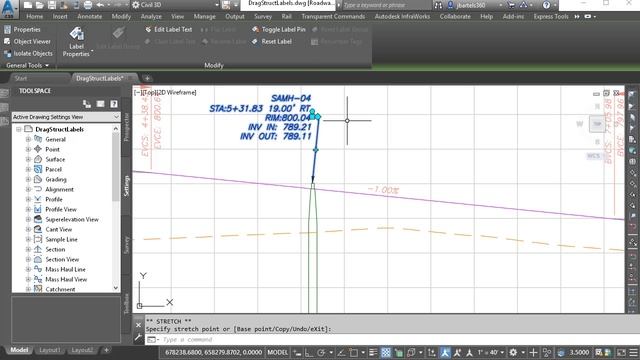This screenshot has width=640, height=360.
Task: Click the Isolate Objects button
Action: tap(28, 53)
